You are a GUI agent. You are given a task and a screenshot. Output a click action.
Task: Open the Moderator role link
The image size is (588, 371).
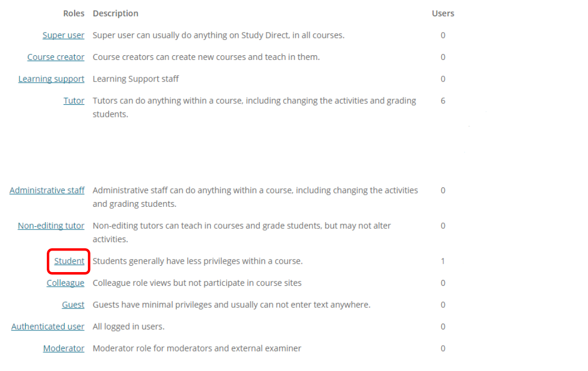point(64,348)
